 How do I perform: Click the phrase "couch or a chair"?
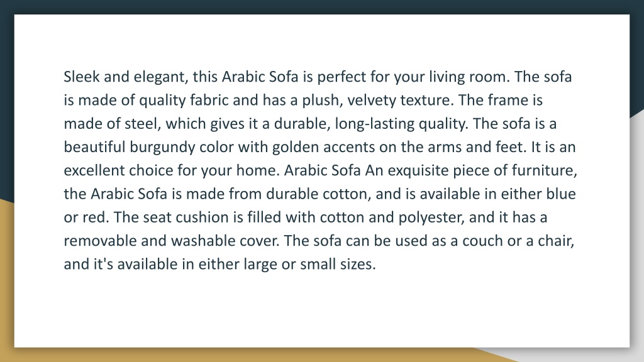517,241
